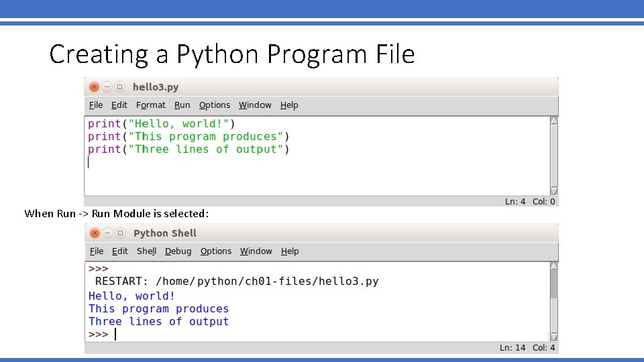Open Edit menu in hello3.py window
This screenshot has height=362, width=644.
119,105
